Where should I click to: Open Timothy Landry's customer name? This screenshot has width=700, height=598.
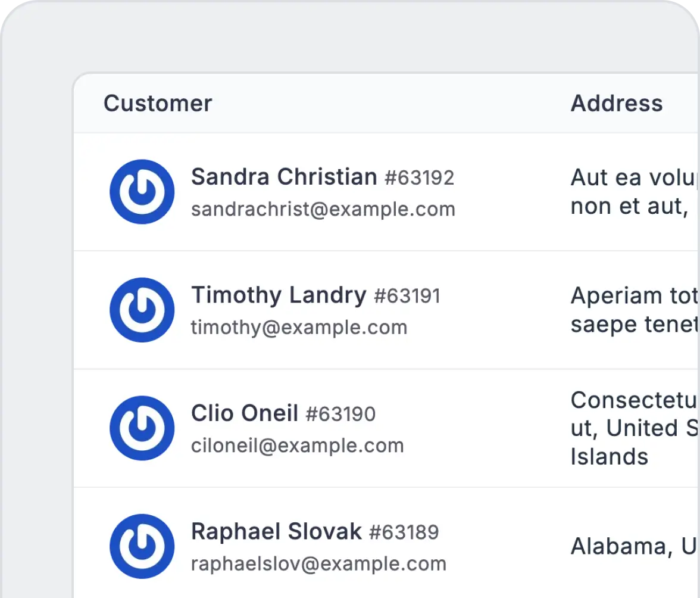(279, 295)
